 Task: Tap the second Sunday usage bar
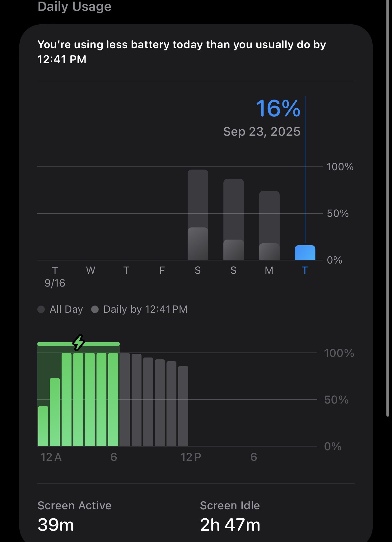(234, 219)
